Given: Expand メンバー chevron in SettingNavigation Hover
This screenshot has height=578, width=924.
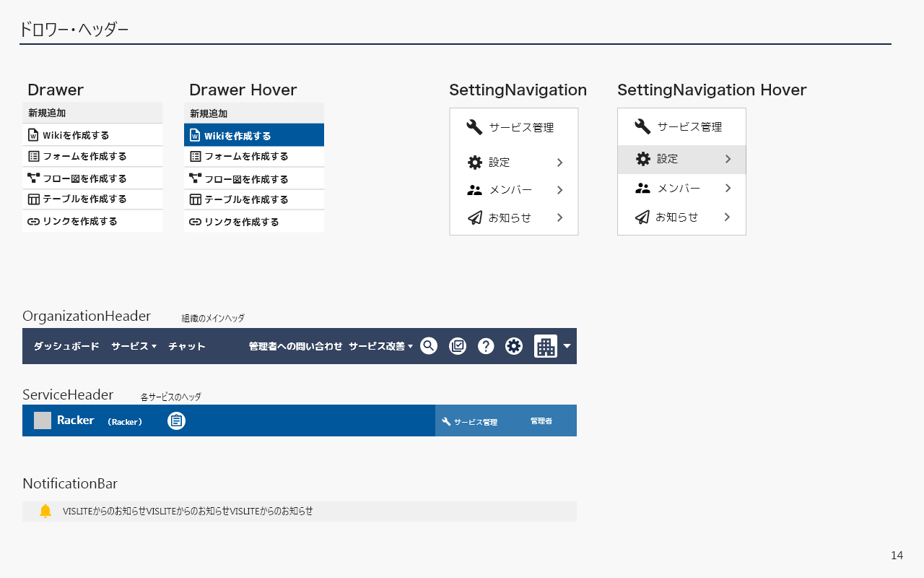Looking at the screenshot, I should (x=728, y=189).
